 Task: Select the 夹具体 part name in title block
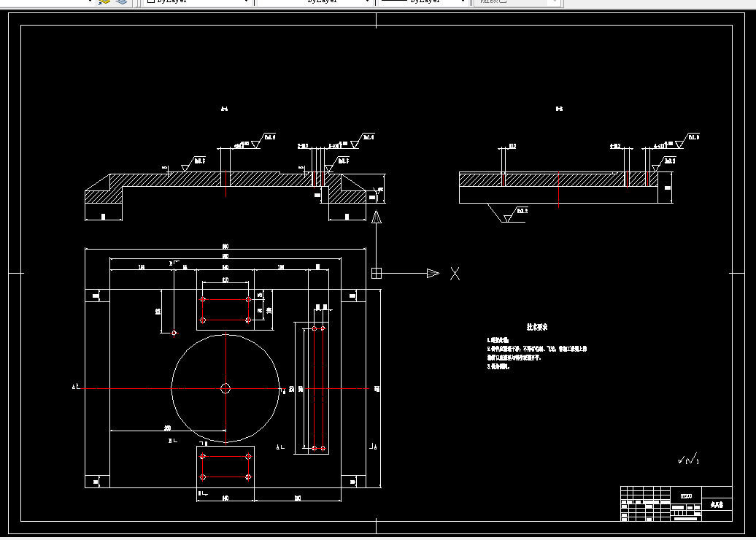[x=717, y=505]
